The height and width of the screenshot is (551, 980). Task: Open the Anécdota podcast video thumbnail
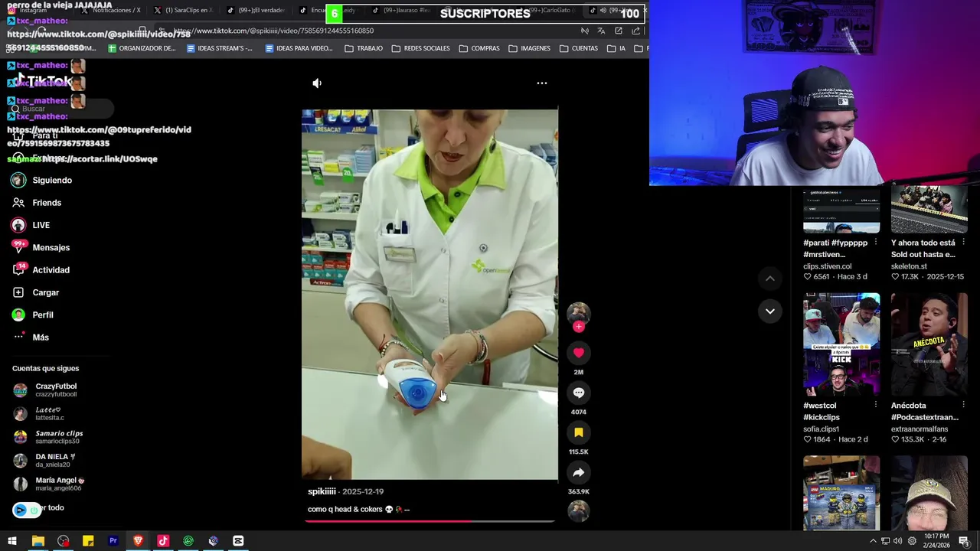[929, 344]
